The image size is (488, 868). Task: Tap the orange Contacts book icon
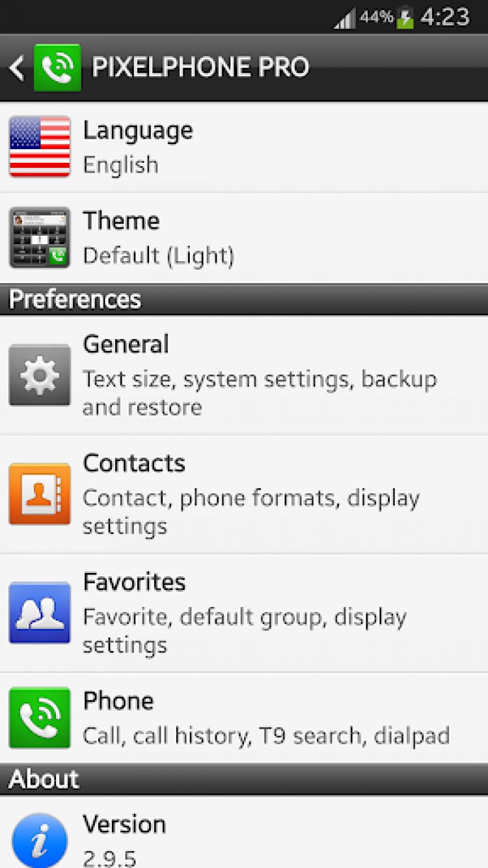coord(40,494)
